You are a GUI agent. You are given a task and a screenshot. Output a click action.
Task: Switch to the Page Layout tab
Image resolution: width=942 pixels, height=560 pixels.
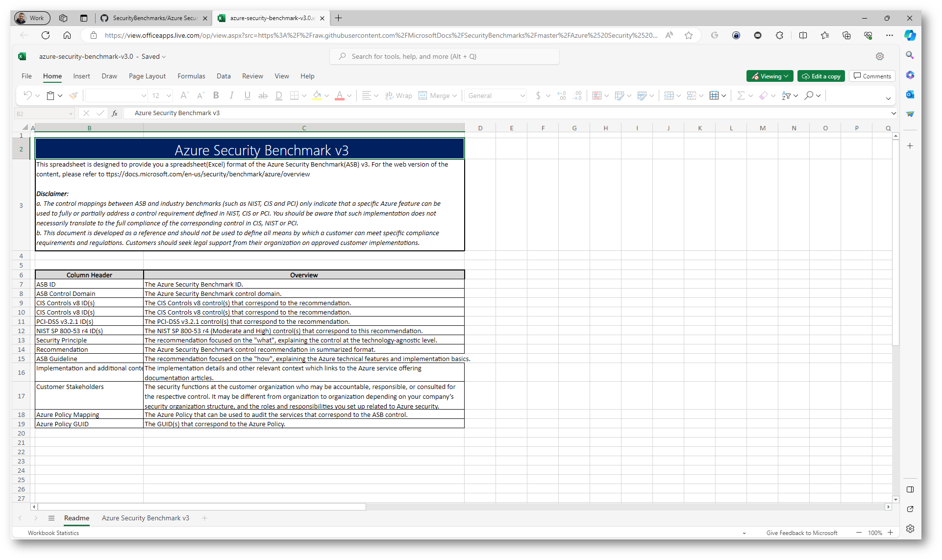click(x=147, y=76)
